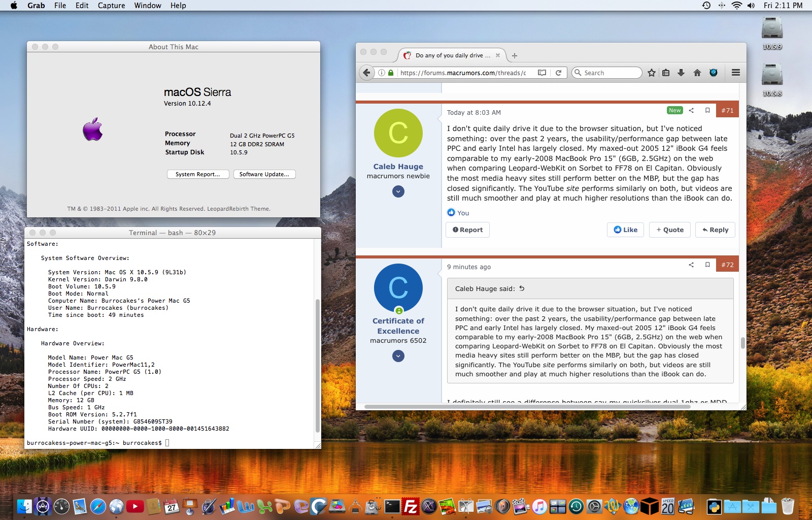Image resolution: width=812 pixels, height=520 pixels.
Task: Open Time Machine from the Dock
Action: click(x=576, y=506)
